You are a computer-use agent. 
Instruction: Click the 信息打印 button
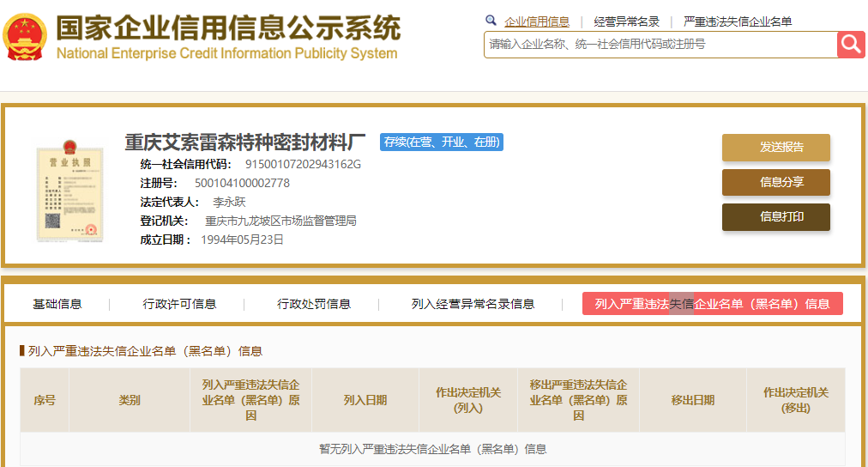[x=776, y=216]
